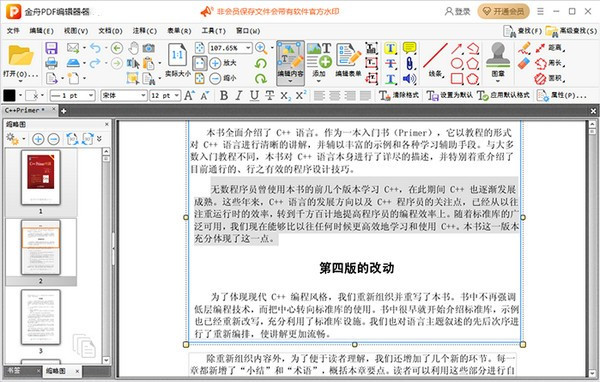Toggle fit page width view button
Screen dimensions: 600x382
click(x=199, y=63)
